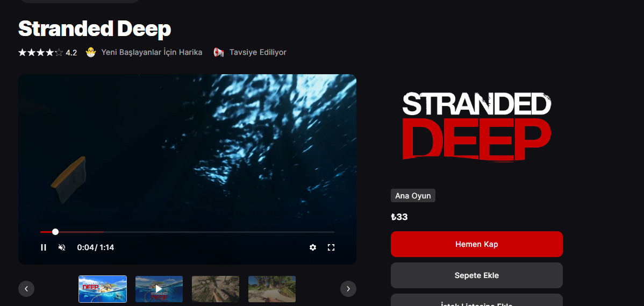Click the Hemen Kap button
Viewport: 644px width, 306px height.
click(476, 244)
